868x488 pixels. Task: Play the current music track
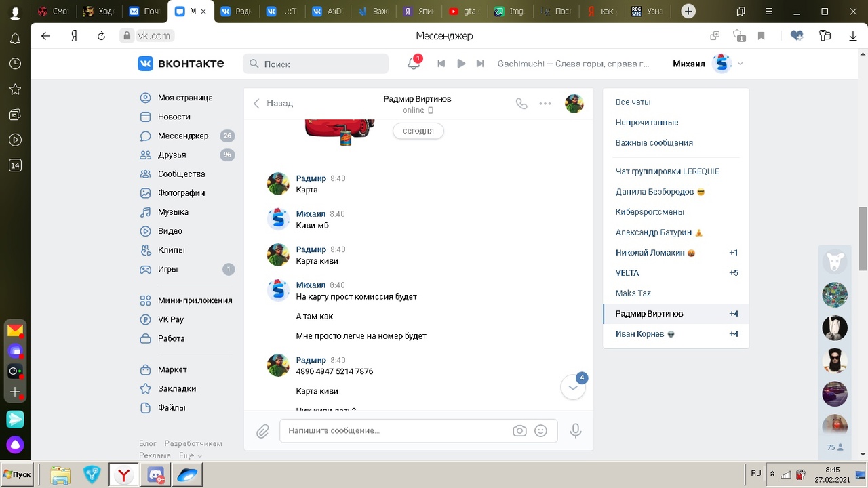point(461,64)
